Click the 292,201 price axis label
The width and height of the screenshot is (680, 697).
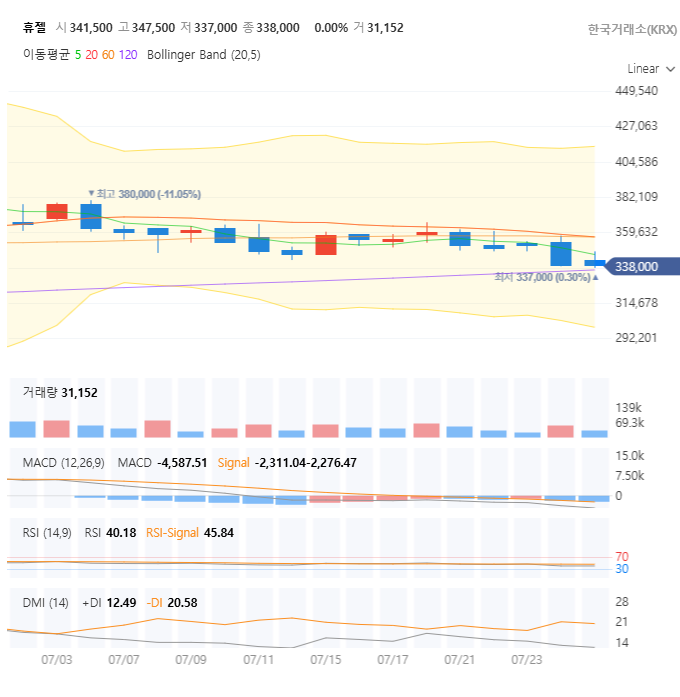[x=636, y=338]
